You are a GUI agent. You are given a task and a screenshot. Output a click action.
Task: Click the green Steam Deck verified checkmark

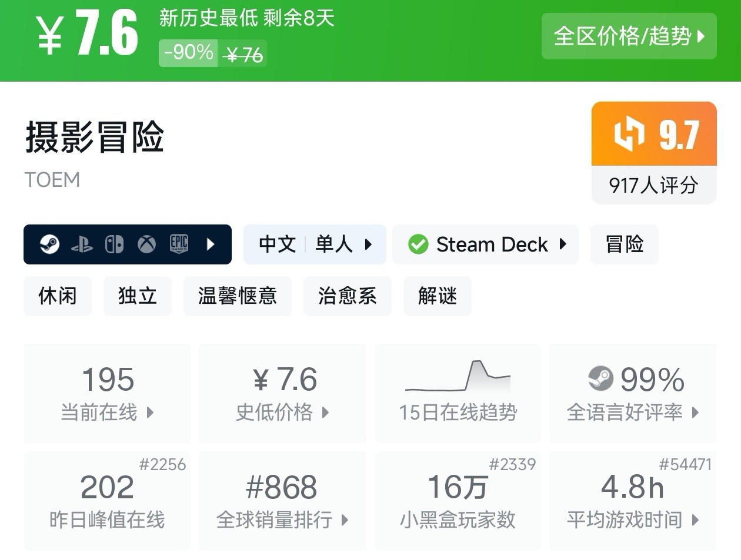pos(418,244)
